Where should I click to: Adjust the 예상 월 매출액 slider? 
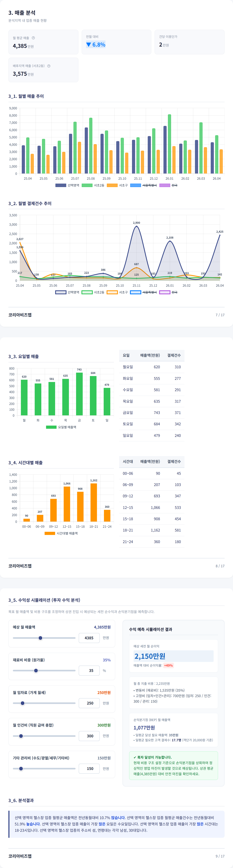pyautogui.click(x=44, y=638)
